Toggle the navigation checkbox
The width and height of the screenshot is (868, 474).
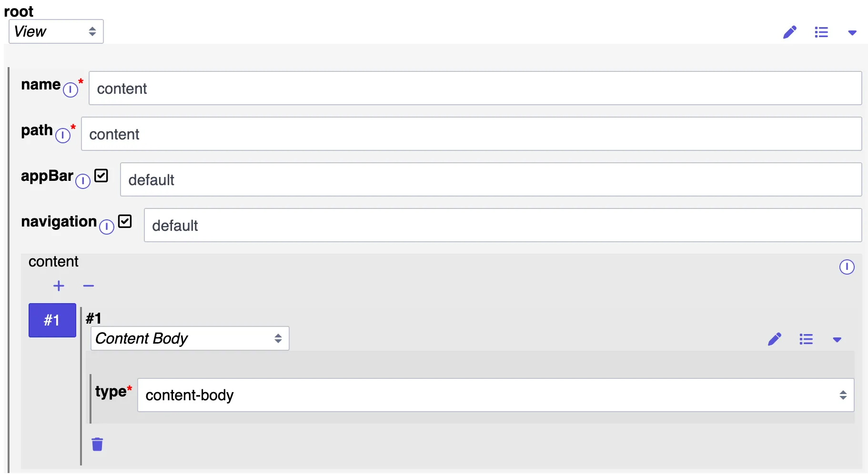(x=125, y=221)
